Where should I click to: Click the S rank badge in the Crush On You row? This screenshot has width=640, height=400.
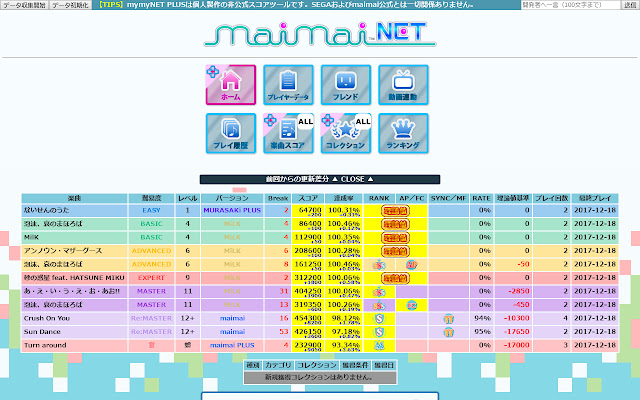pyautogui.click(x=379, y=318)
